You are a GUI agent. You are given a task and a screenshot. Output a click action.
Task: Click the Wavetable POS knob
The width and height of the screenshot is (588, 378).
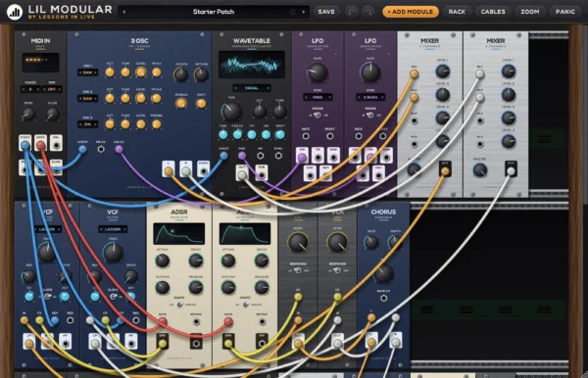tap(231, 111)
